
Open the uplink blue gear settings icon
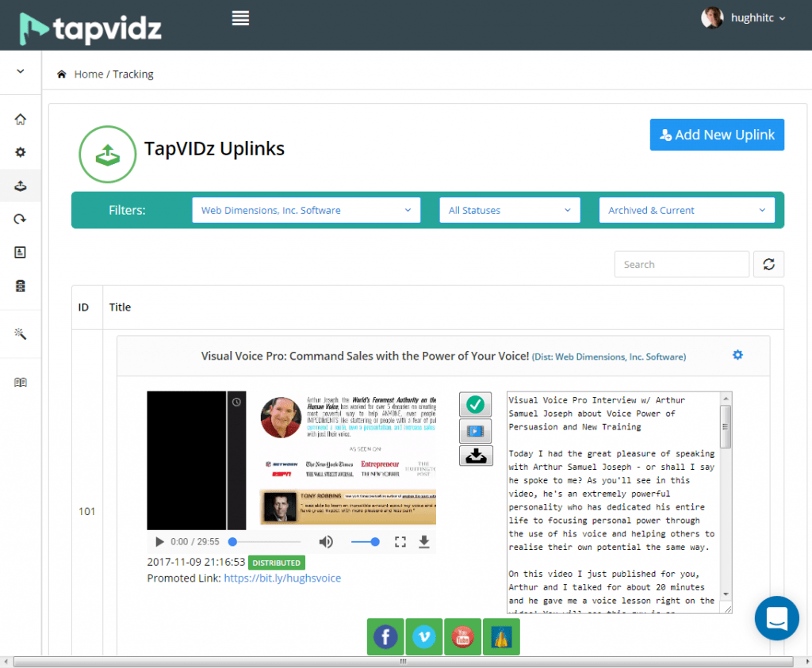737,355
